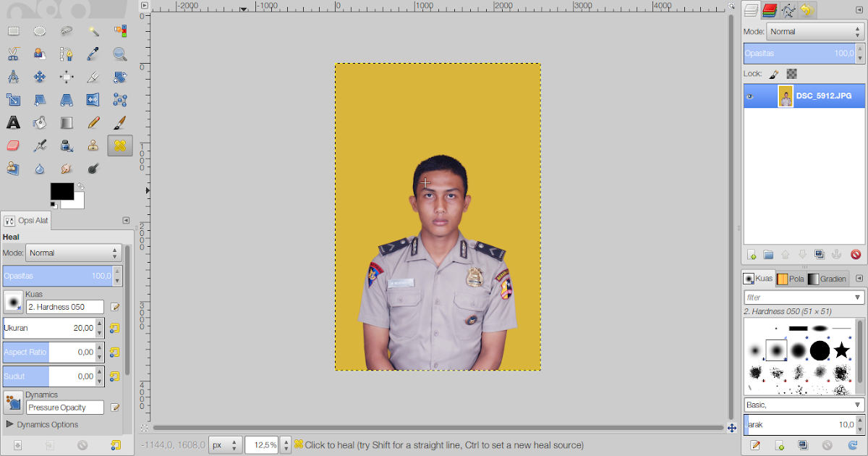Image resolution: width=868 pixels, height=456 pixels.
Task: Select the Foreground Select tool
Action: (40, 54)
